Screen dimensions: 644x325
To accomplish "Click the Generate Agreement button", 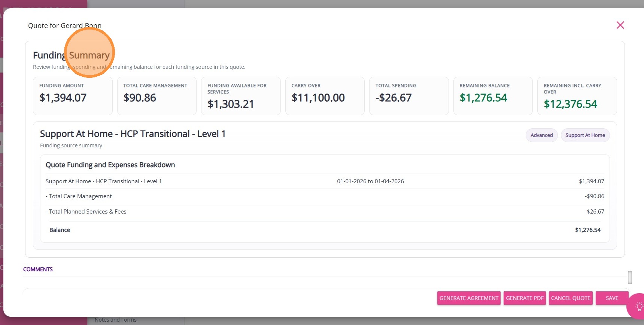I will click(x=468, y=298).
